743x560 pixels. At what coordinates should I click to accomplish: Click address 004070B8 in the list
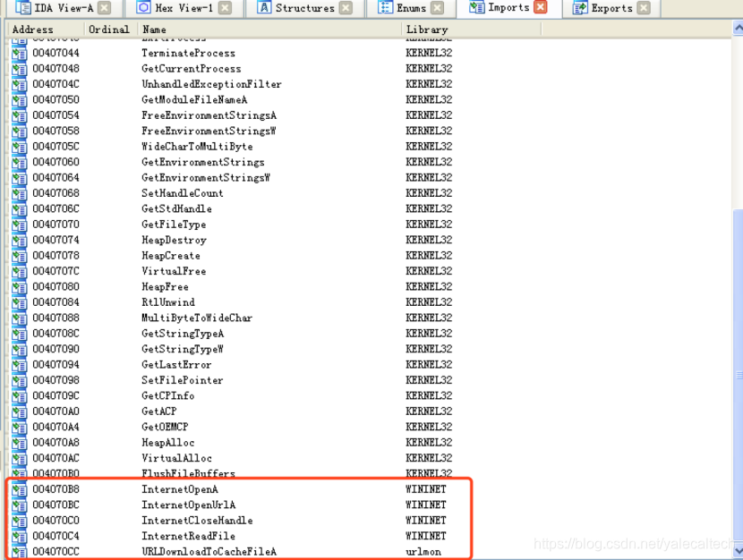[56, 489]
